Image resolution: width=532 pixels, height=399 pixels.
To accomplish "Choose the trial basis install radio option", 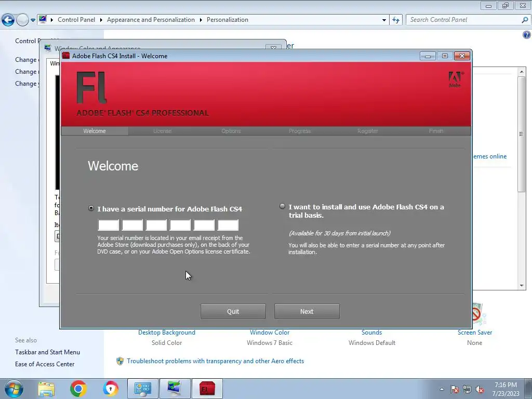I will point(282,206).
